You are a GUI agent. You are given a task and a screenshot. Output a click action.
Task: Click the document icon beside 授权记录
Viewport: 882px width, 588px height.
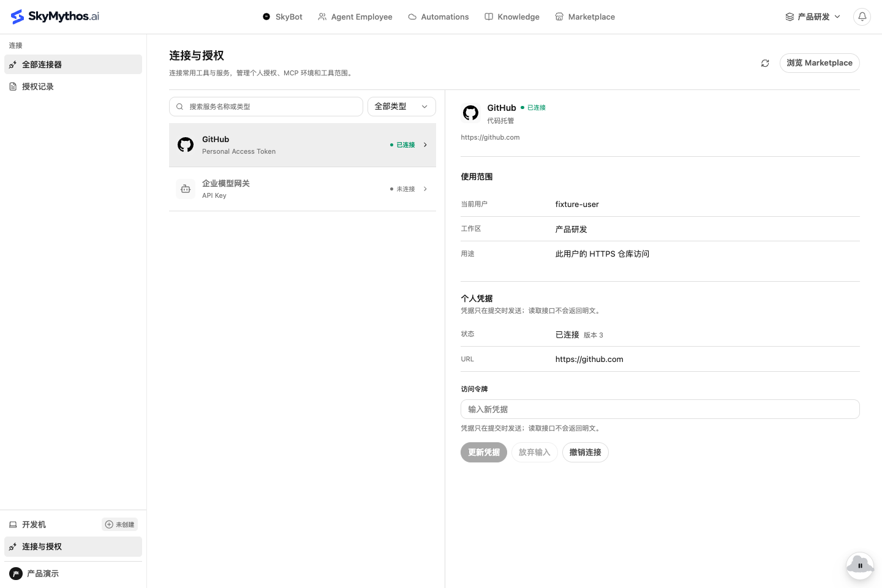coord(13,86)
